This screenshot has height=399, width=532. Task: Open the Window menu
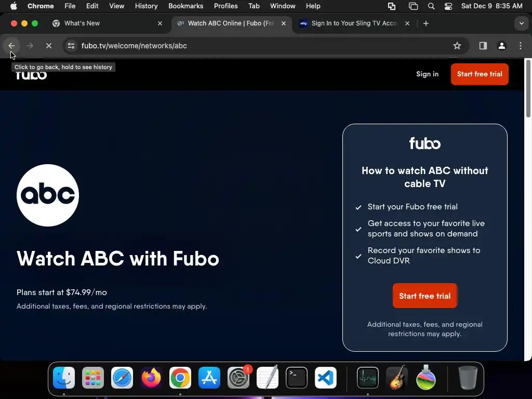283,6
